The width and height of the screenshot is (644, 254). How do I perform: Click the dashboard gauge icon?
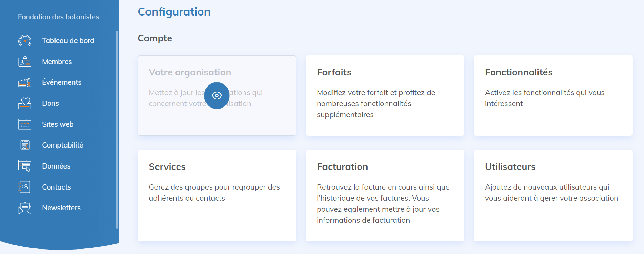25,41
